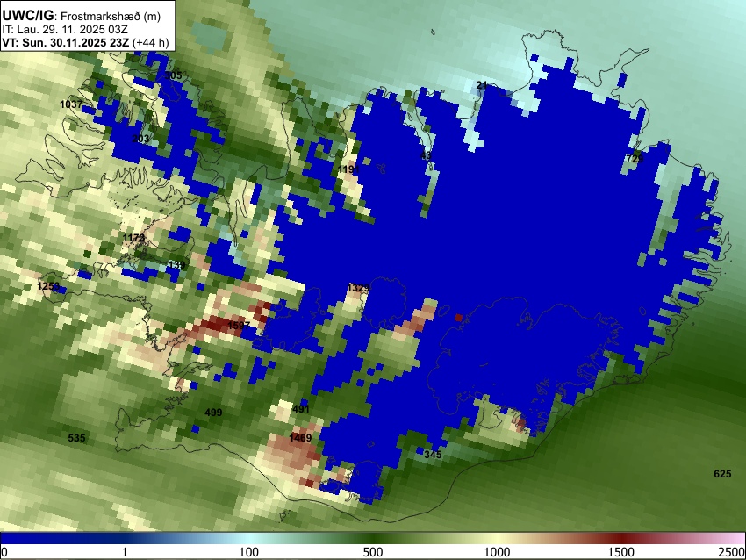Click the legend tick label 500
746x560 pixels.
click(372, 552)
